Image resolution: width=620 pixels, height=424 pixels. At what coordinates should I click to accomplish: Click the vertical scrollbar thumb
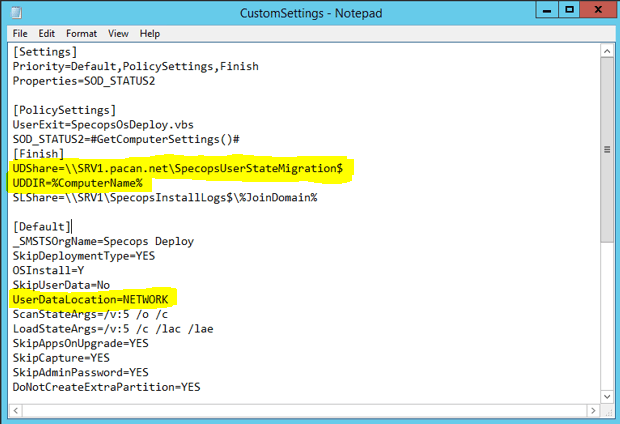607,150
